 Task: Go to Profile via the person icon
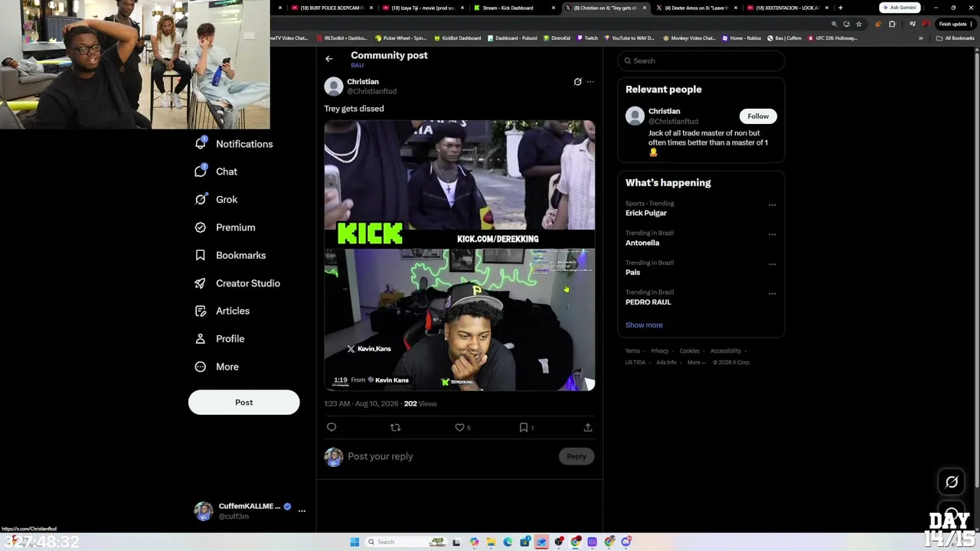coord(201,339)
